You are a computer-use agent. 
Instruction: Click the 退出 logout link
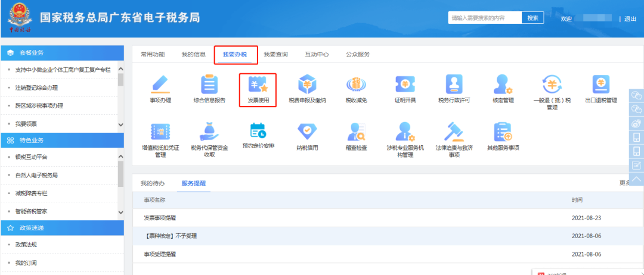point(630,18)
